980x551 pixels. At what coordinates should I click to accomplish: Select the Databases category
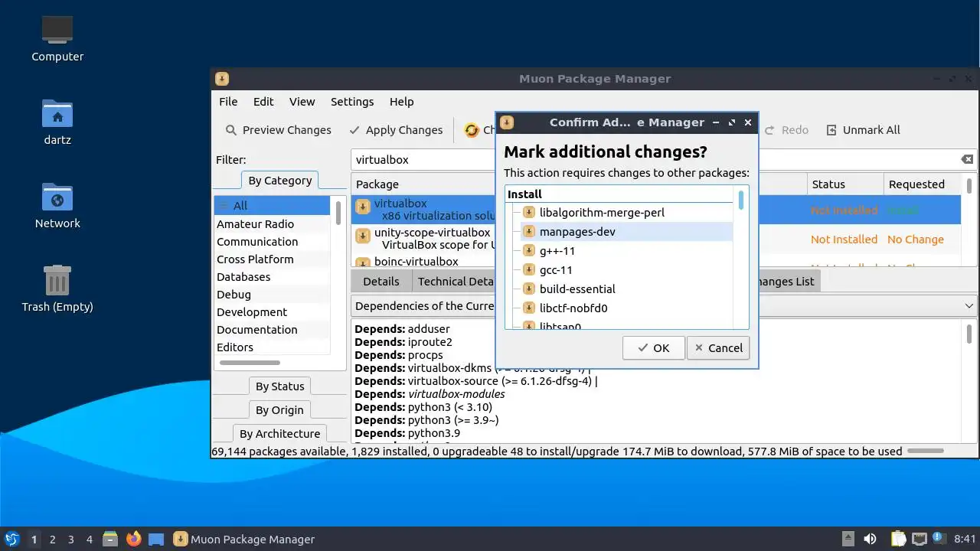tap(272, 277)
